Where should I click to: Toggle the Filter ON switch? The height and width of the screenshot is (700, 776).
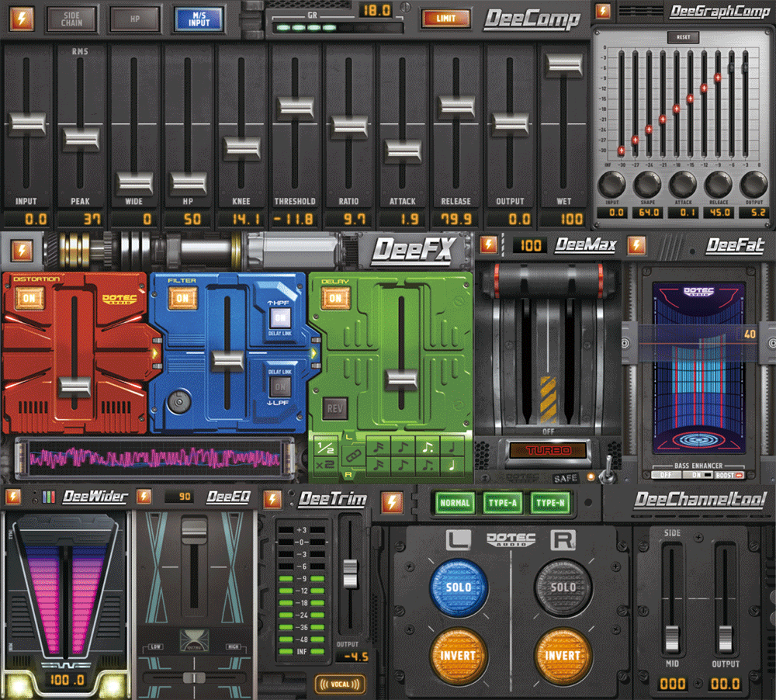click(x=182, y=298)
